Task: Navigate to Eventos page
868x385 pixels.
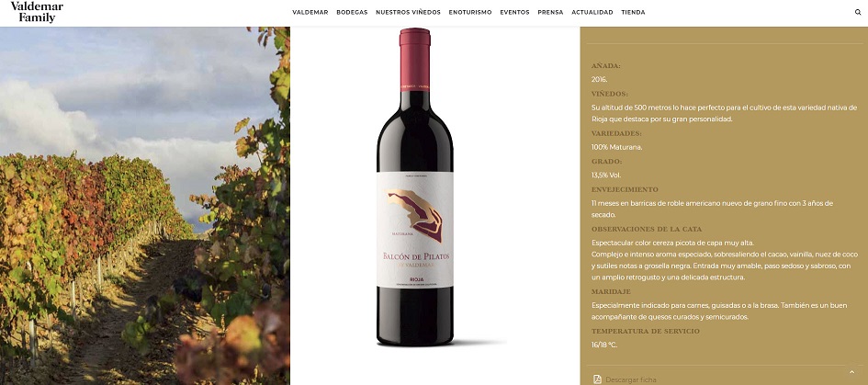Action: tap(514, 12)
